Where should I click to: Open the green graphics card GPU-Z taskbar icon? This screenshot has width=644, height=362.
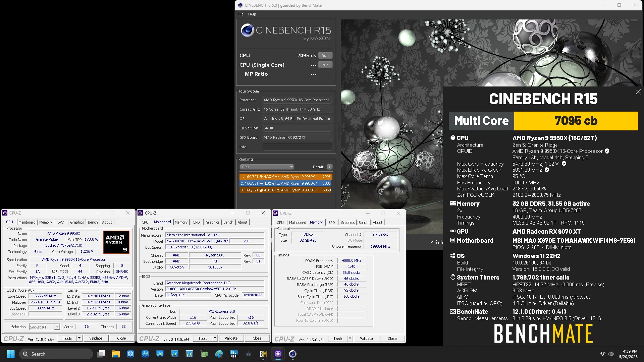204,354
